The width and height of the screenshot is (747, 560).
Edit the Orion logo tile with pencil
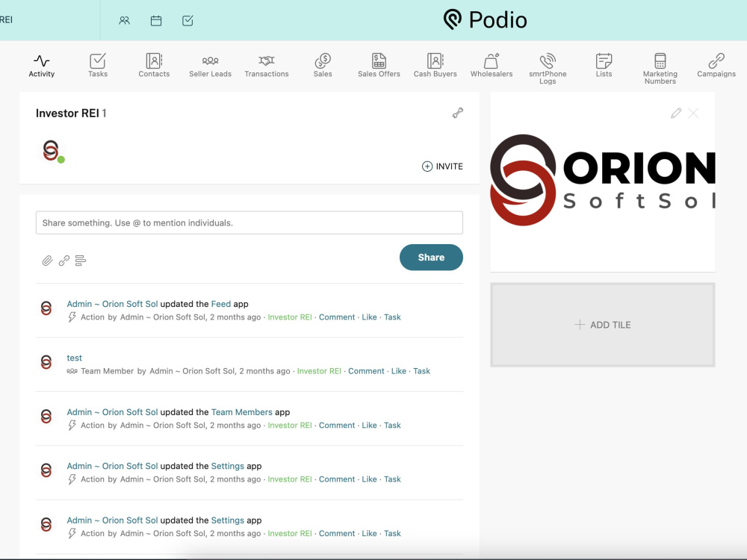tap(675, 113)
